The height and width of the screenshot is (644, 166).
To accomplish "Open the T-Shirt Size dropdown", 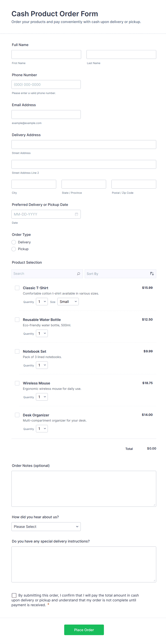I will (x=68, y=302).
